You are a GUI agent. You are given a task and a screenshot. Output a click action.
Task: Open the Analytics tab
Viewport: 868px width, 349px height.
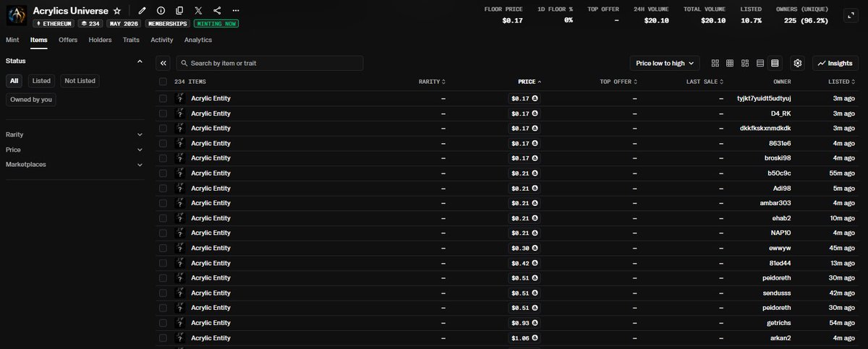198,40
